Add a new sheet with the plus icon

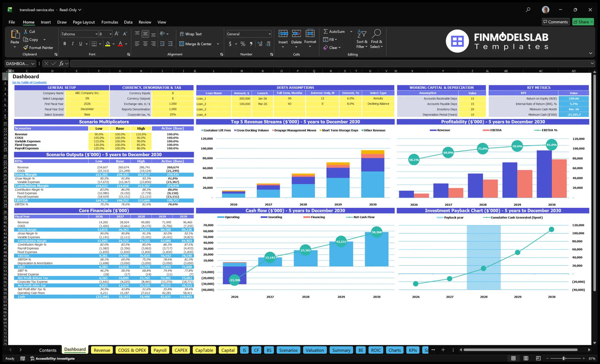(x=444, y=350)
